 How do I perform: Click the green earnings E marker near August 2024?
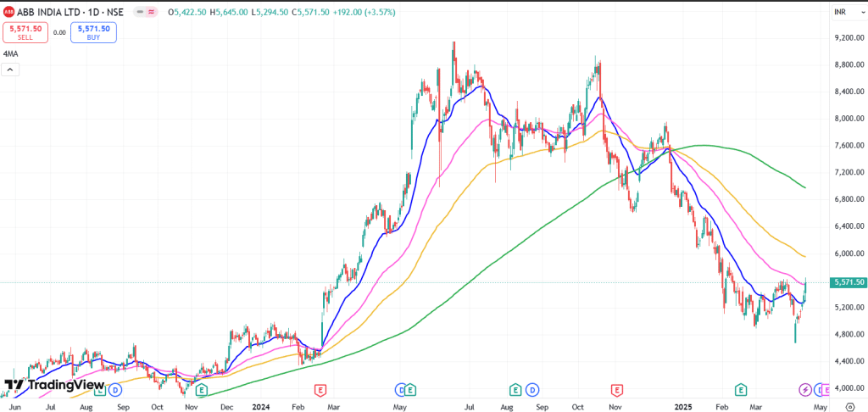pos(515,390)
